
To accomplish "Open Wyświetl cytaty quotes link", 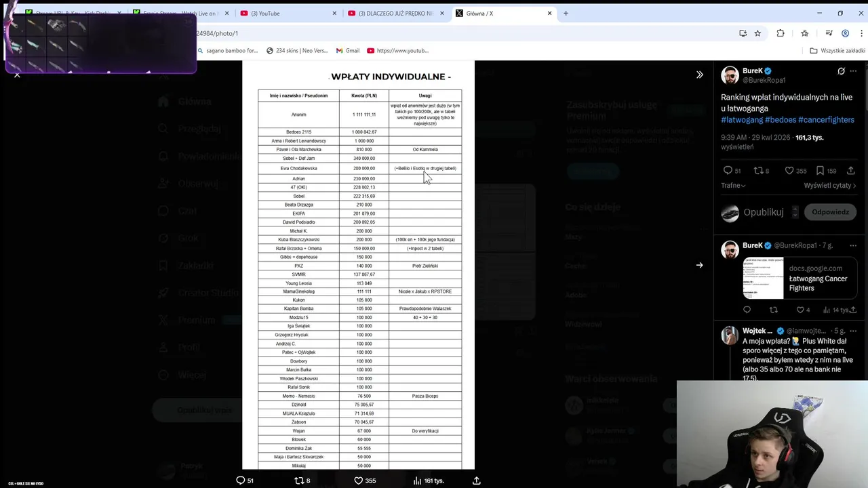I will click(830, 185).
